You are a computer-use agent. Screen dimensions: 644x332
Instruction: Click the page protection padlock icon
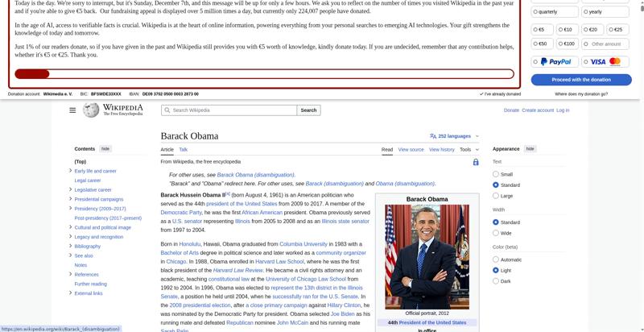pos(476,162)
